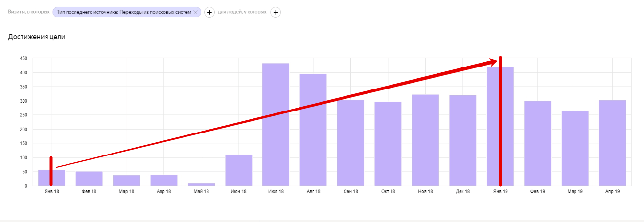Screen dimensions: 644x222
Task: Click the Ноя 18 bar
Action: tap(425, 140)
